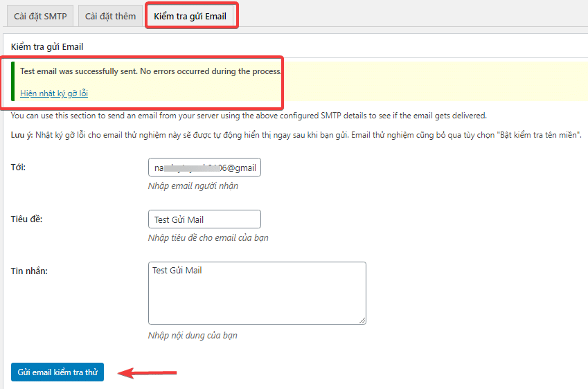Image resolution: width=588 pixels, height=389 pixels.
Task: Open the Cài đặt thêm tab
Action: (x=110, y=16)
